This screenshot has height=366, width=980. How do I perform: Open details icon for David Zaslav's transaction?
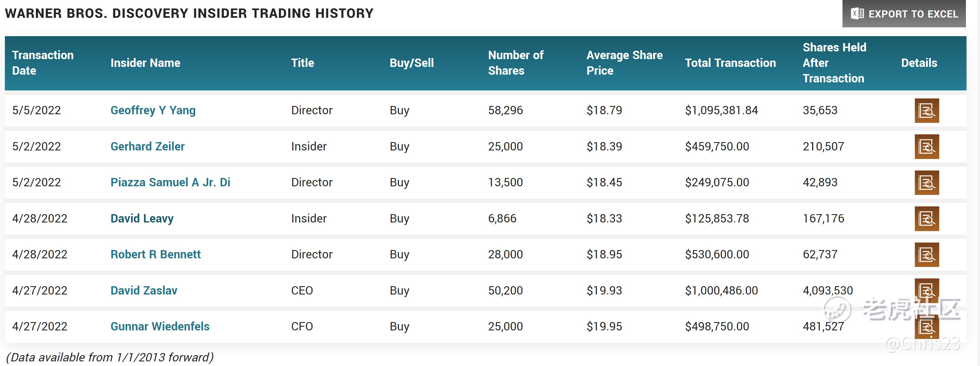(x=926, y=291)
